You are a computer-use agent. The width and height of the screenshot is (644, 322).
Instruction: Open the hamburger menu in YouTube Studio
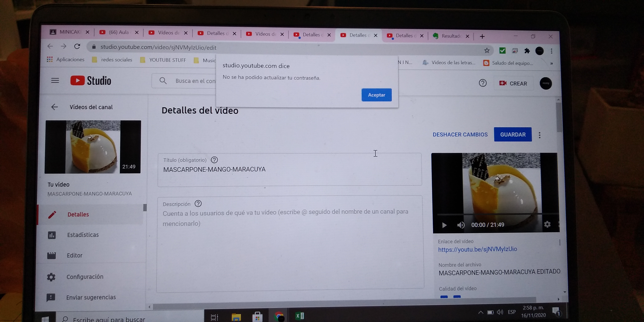[55, 80]
